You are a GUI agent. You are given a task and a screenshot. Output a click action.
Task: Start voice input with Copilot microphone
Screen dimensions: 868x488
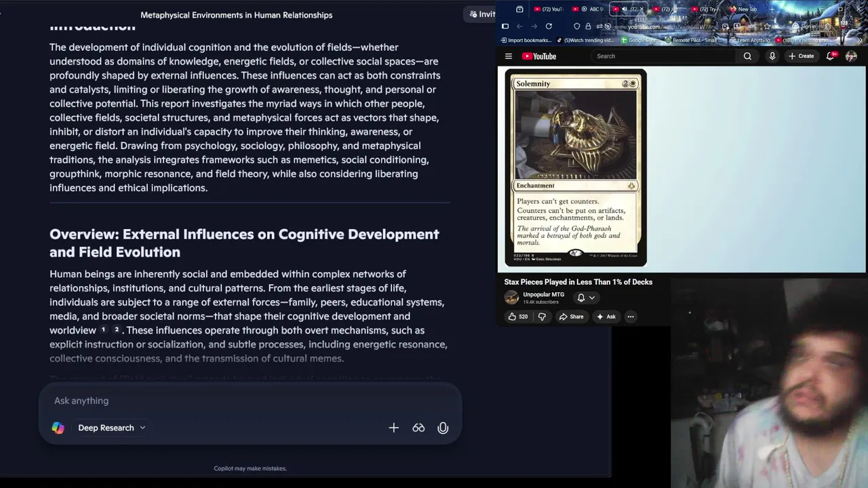pyautogui.click(x=443, y=428)
